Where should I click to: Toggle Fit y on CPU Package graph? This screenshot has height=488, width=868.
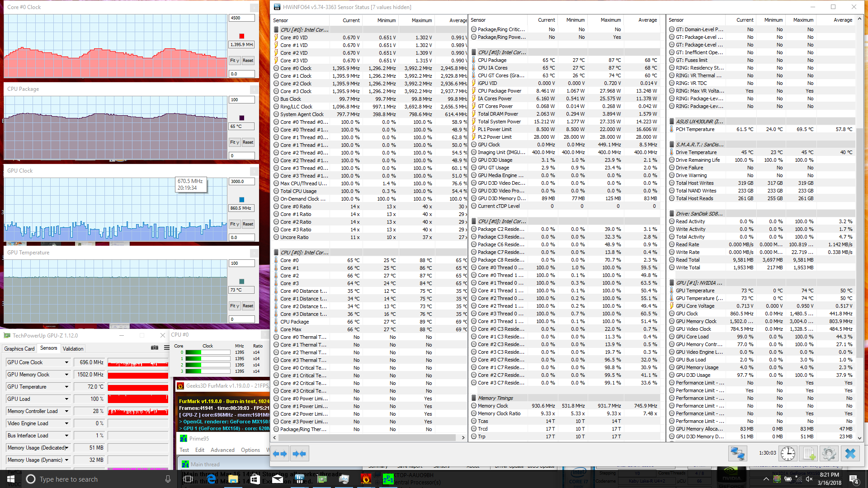point(234,142)
